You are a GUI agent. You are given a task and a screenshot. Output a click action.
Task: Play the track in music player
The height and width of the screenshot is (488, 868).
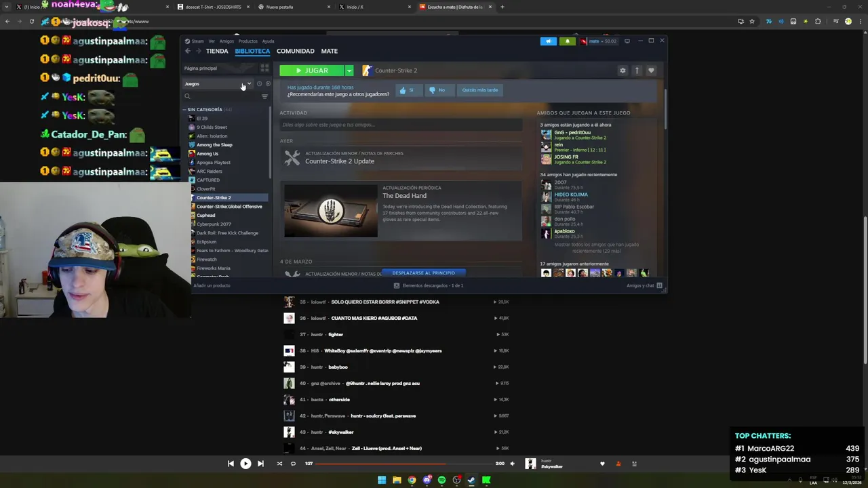(245, 464)
